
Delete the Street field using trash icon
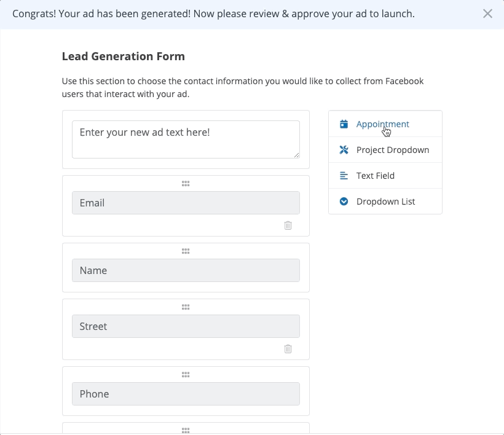[x=288, y=349]
